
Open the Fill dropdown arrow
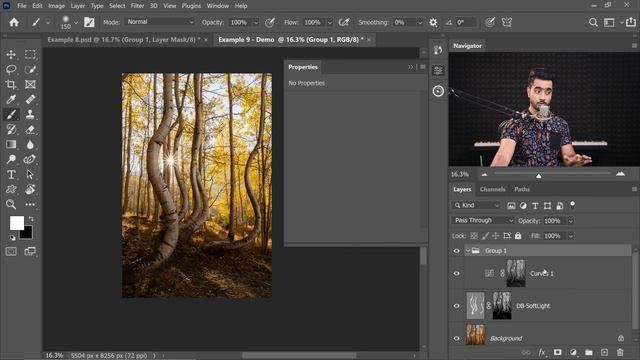[571, 236]
